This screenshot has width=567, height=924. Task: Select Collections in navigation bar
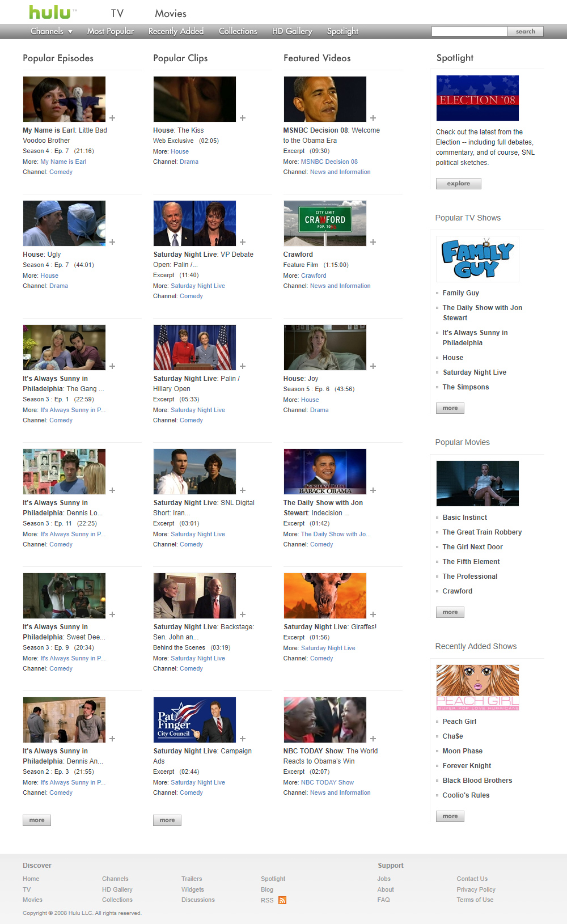click(238, 31)
